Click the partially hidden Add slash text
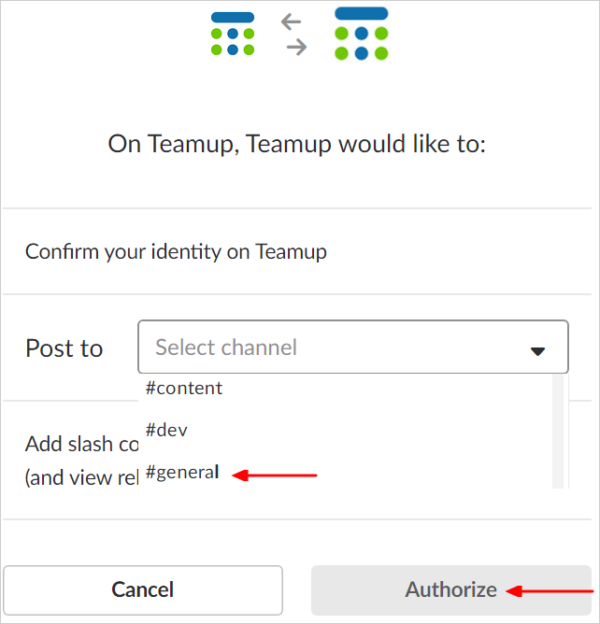Viewport: 600px width, 624px height. [82, 444]
